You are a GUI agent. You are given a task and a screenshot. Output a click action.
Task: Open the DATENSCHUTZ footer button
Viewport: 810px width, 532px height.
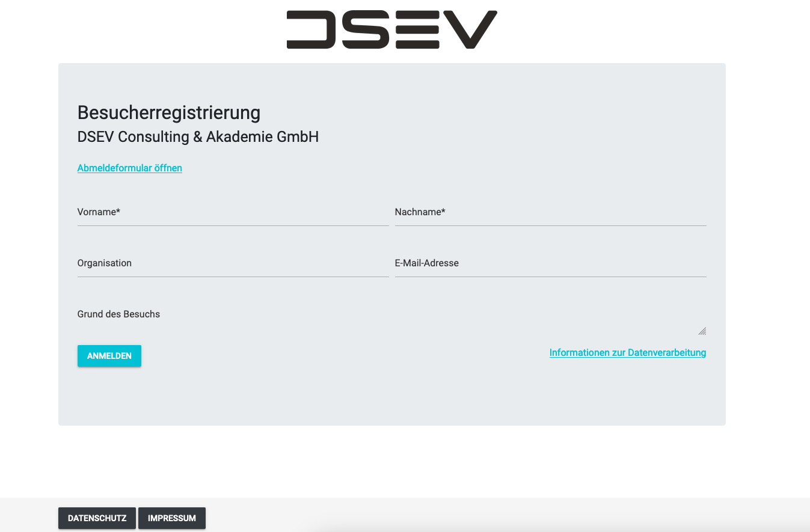point(97,518)
